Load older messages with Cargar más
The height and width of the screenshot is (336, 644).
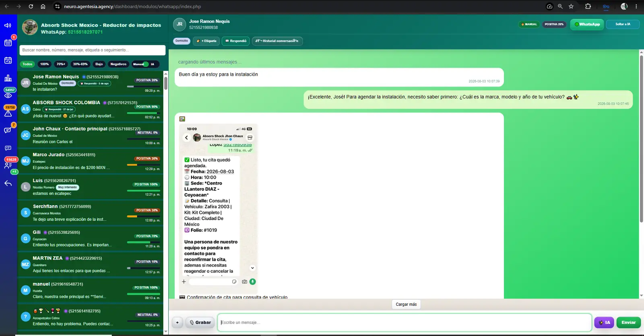[x=406, y=304]
